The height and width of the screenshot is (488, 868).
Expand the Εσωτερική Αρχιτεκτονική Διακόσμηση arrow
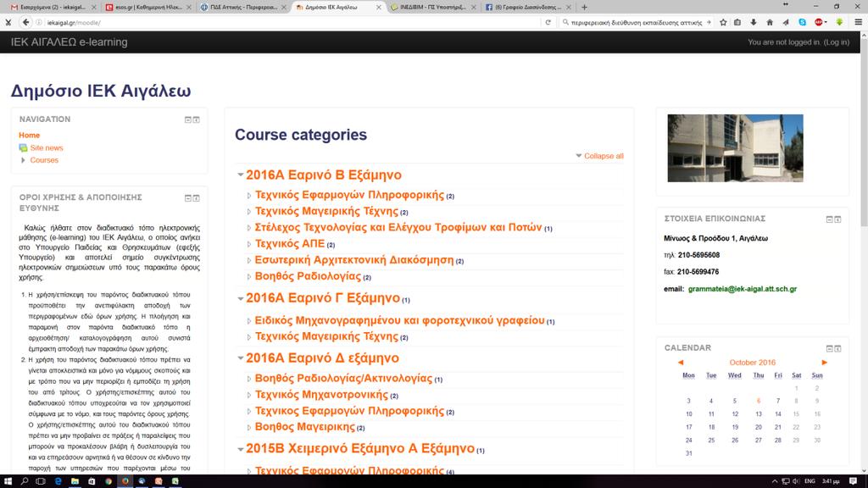[x=249, y=260]
